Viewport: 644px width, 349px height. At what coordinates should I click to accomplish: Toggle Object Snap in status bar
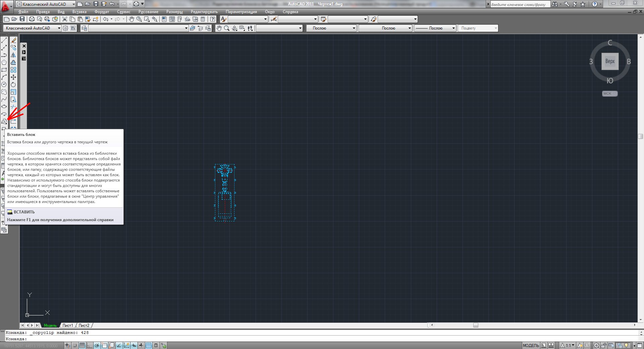pos(104,345)
